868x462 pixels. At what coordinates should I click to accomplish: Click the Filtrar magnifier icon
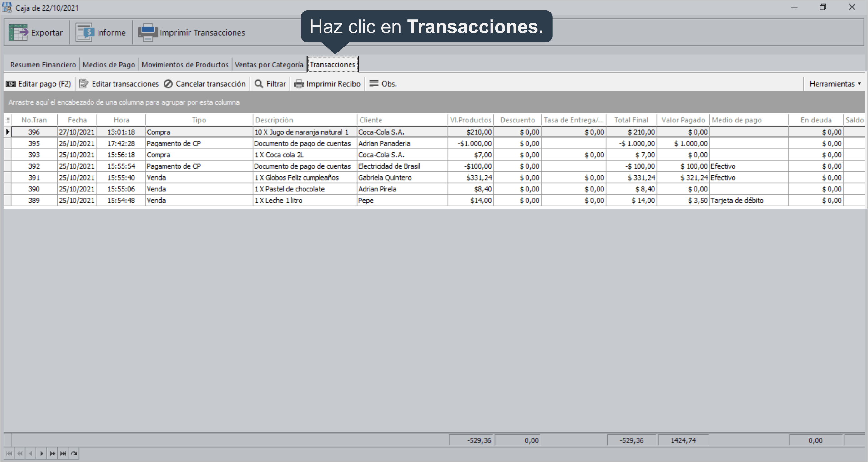click(259, 84)
